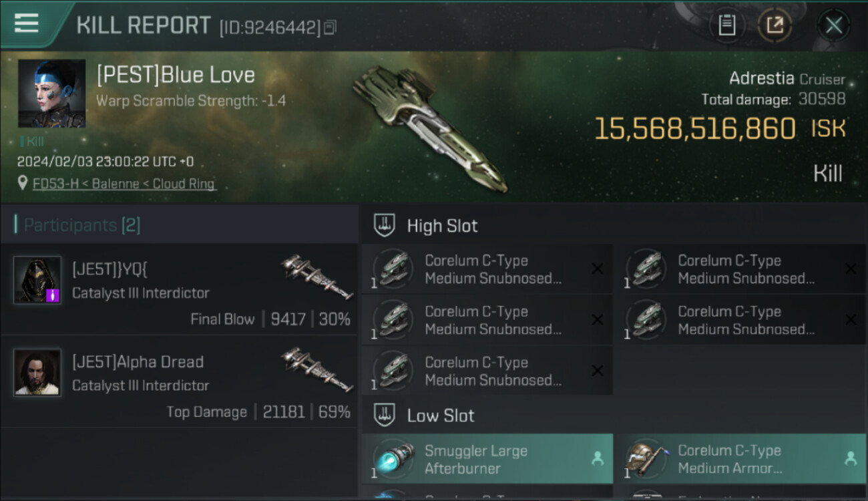Select Corelum C-Type Medium Armor module

740,459
